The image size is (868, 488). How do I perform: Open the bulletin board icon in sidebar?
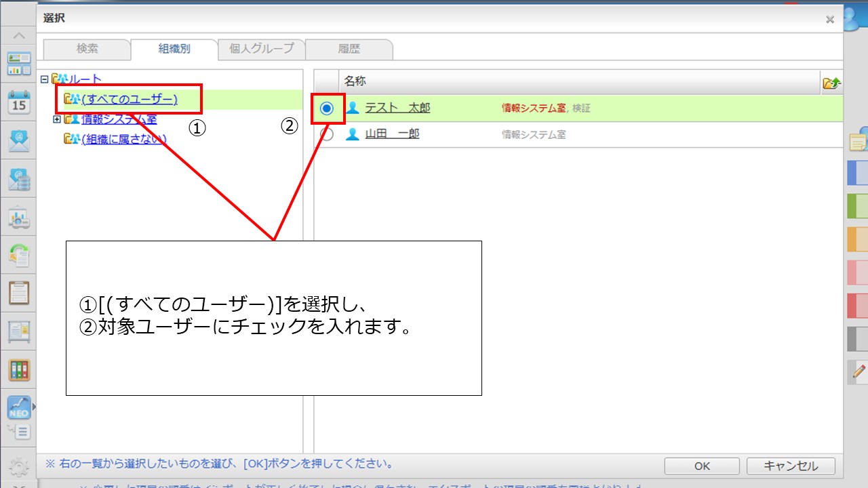pos(19,332)
